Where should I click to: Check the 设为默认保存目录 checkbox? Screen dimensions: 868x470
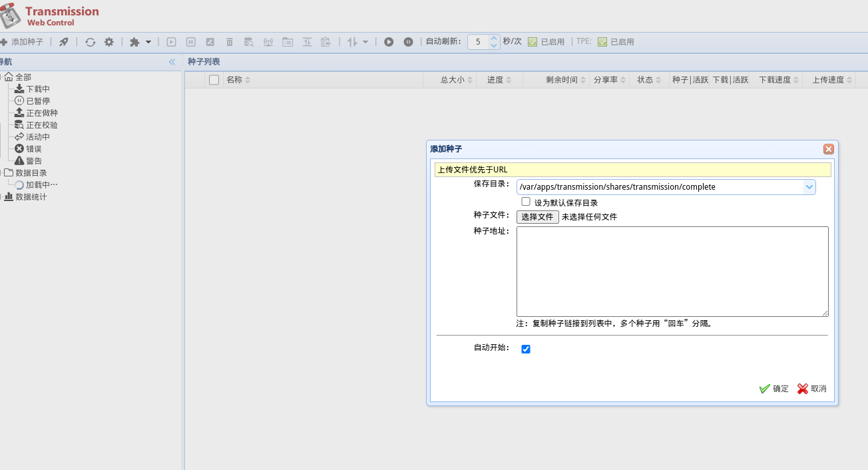click(x=526, y=202)
